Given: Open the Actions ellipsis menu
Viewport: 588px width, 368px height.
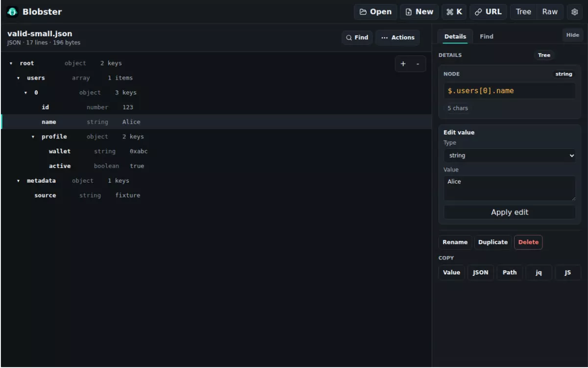Looking at the screenshot, I should point(398,37).
